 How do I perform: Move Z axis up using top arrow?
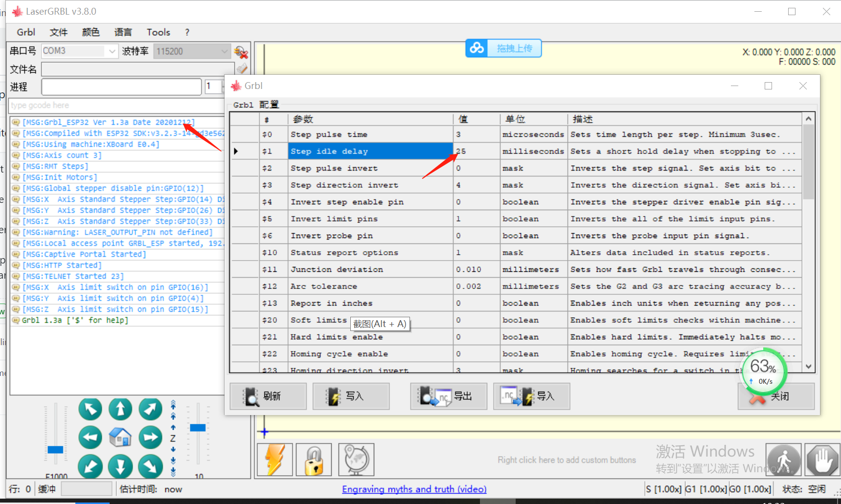point(173,404)
